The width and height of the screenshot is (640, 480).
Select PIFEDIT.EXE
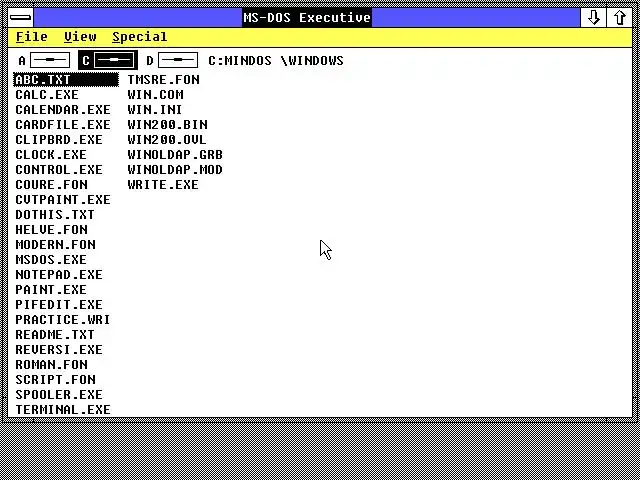coord(59,304)
